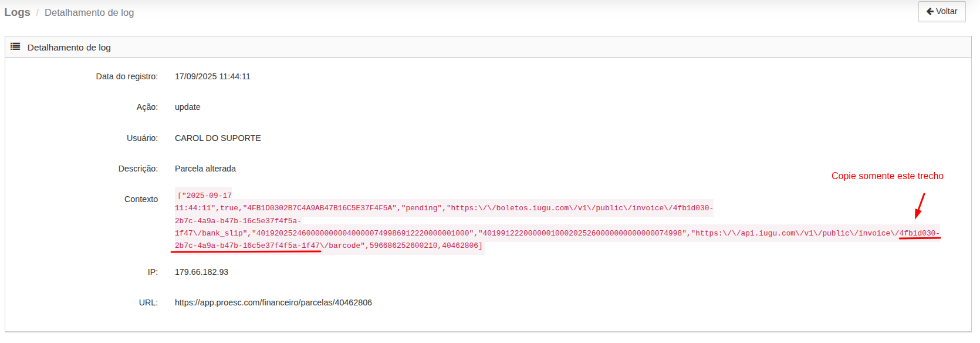The width and height of the screenshot is (980, 343).
Task: Click the Voltar back button
Action: (941, 12)
